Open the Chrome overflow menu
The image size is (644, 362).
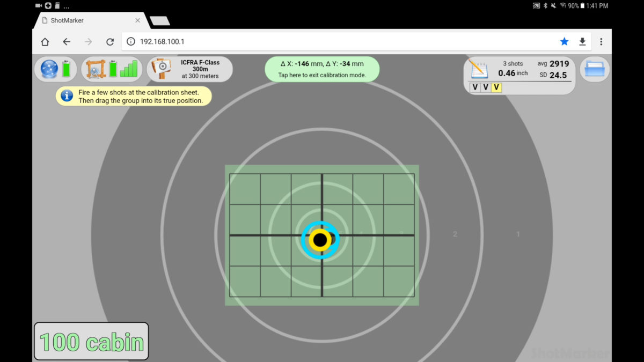pos(601,41)
